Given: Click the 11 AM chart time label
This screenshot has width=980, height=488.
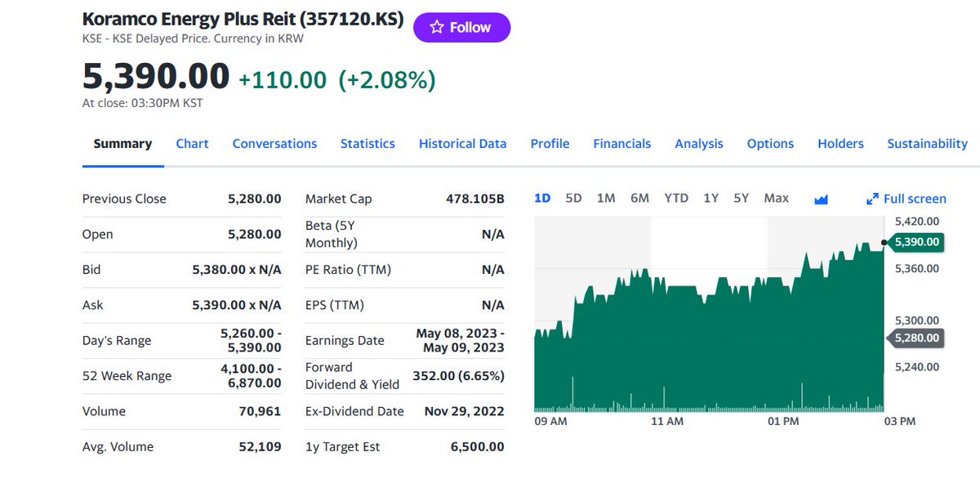Looking at the screenshot, I should click(667, 421).
